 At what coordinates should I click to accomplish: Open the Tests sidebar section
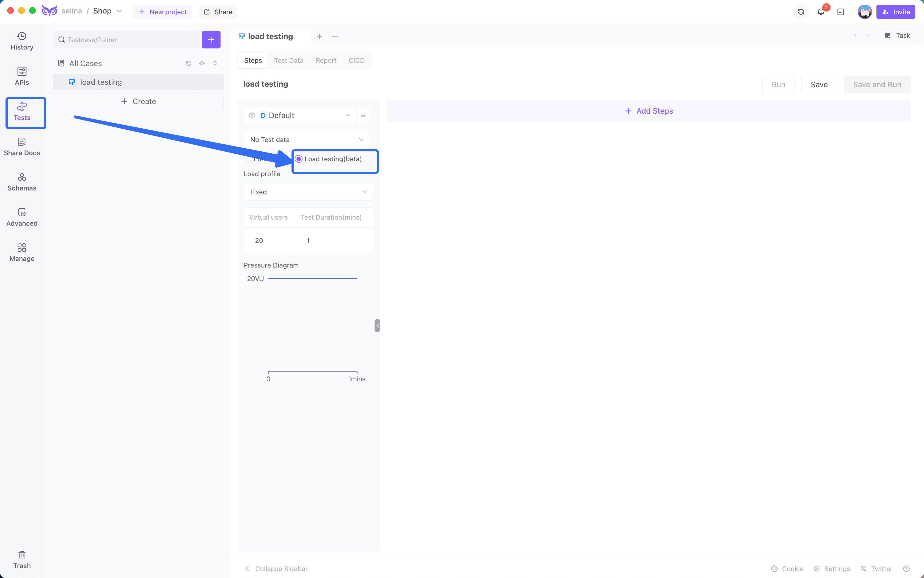click(x=22, y=112)
